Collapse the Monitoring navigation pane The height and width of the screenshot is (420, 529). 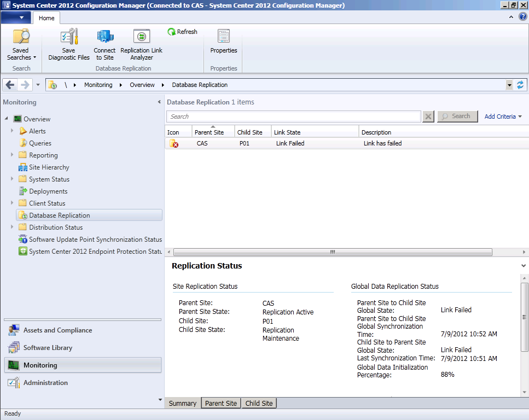pos(159,102)
